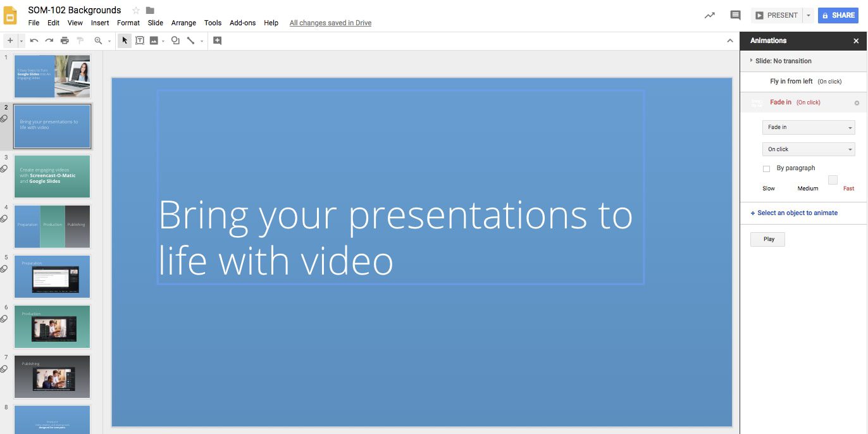
Task: Click the Insert image icon
Action: [155, 40]
